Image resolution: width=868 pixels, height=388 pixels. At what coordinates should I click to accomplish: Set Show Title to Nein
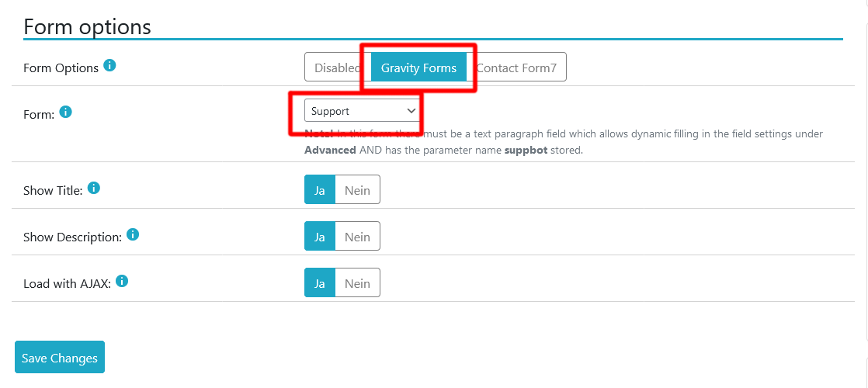tap(357, 190)
